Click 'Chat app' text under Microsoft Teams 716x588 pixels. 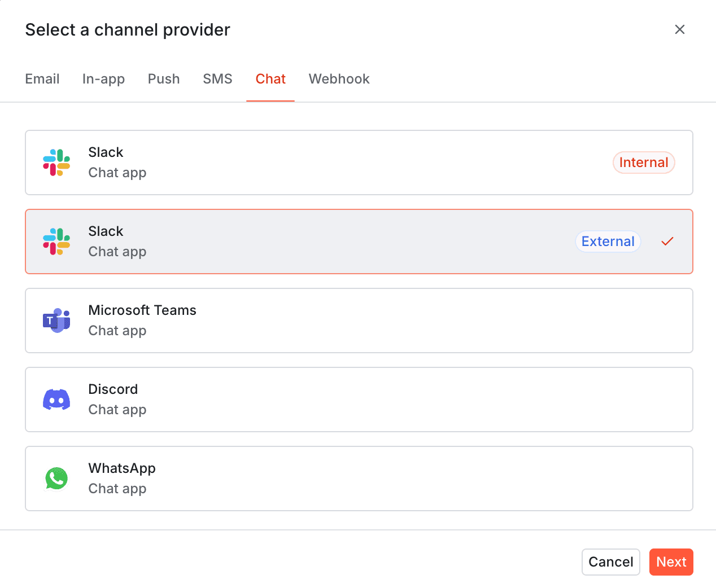coord(117,331)
